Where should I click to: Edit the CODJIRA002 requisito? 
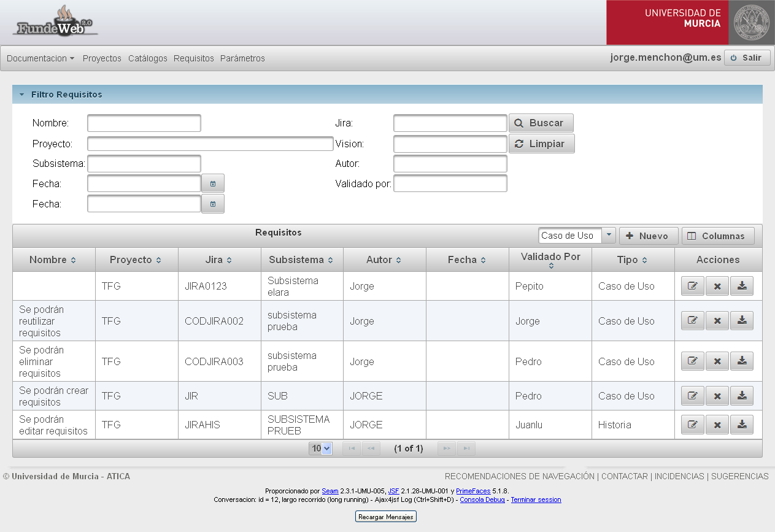(x=693, y=320)
